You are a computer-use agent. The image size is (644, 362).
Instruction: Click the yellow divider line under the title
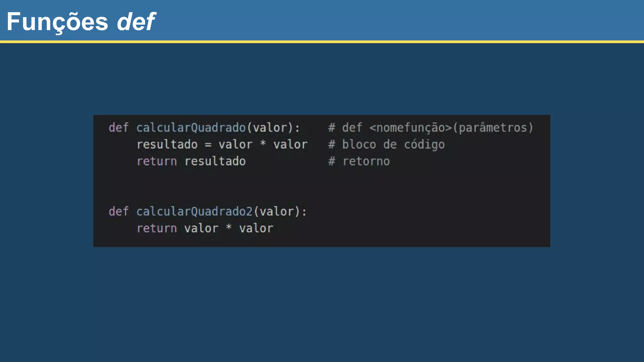[322, 41]
